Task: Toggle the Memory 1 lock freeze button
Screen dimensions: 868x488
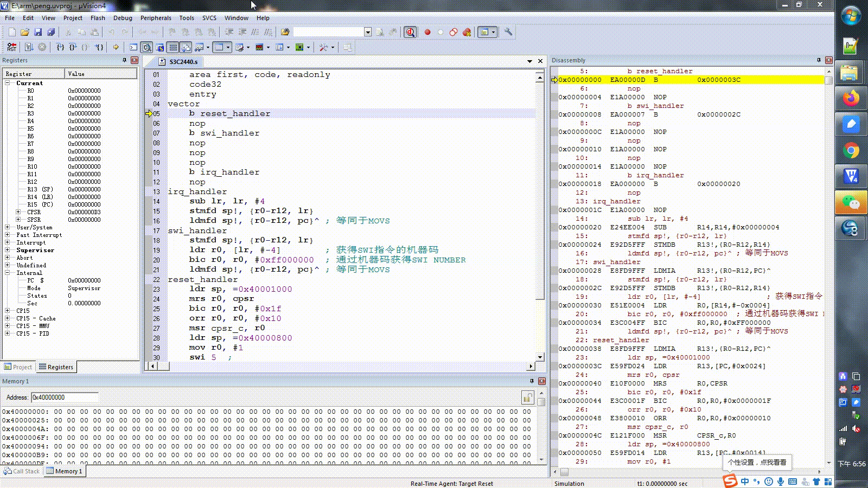Action: click(527, 398)
